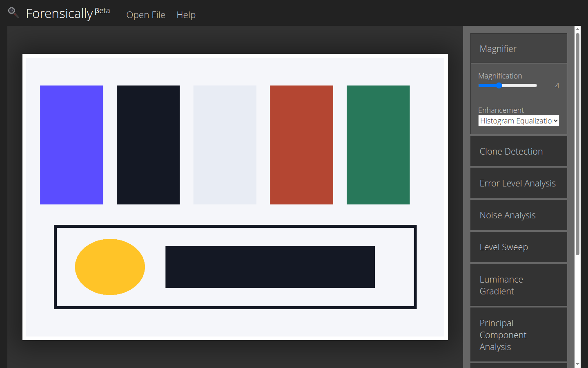Viewport: 588px width, 368px height.
Task: Open the Help menu
Action: click(x=186, y=15)
